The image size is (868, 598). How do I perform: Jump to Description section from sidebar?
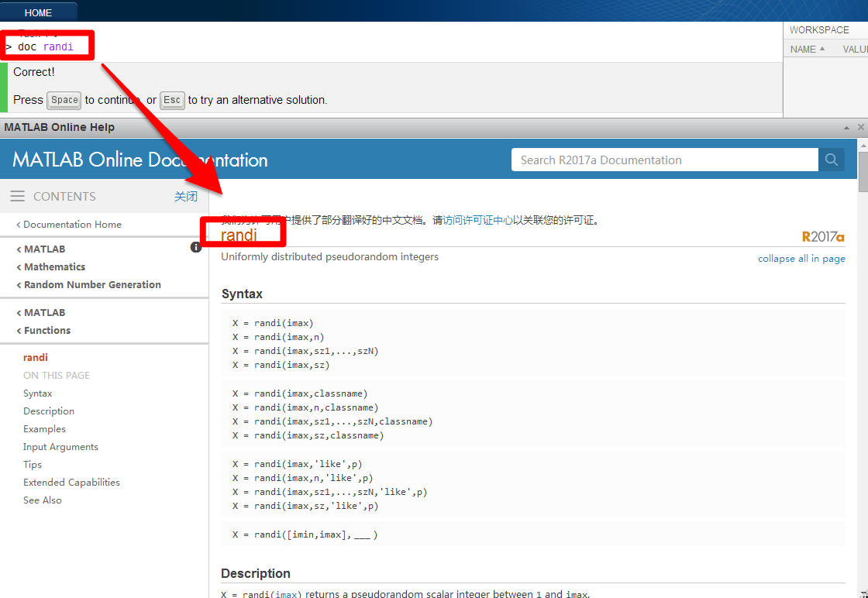[49, 411]
